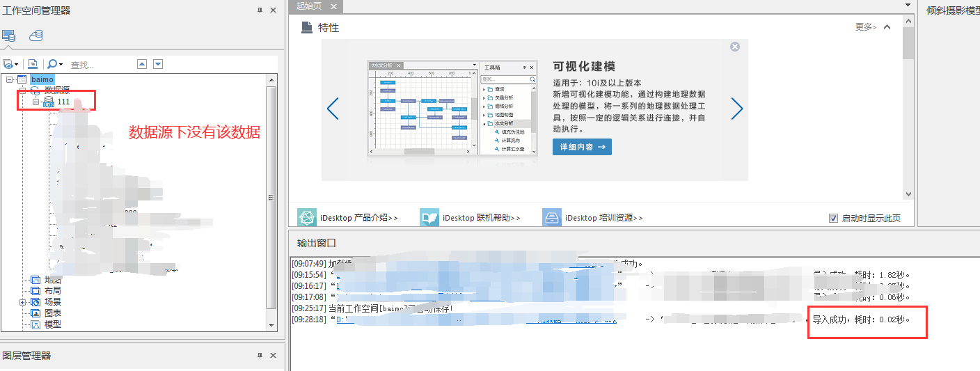Switch to the local workspace view icon

(x=8, y=35)
